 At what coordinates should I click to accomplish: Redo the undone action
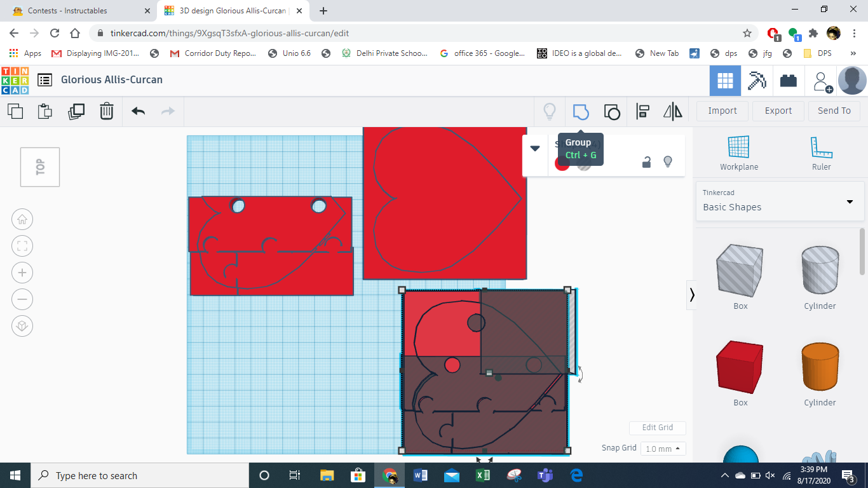[x=168, y=111]
